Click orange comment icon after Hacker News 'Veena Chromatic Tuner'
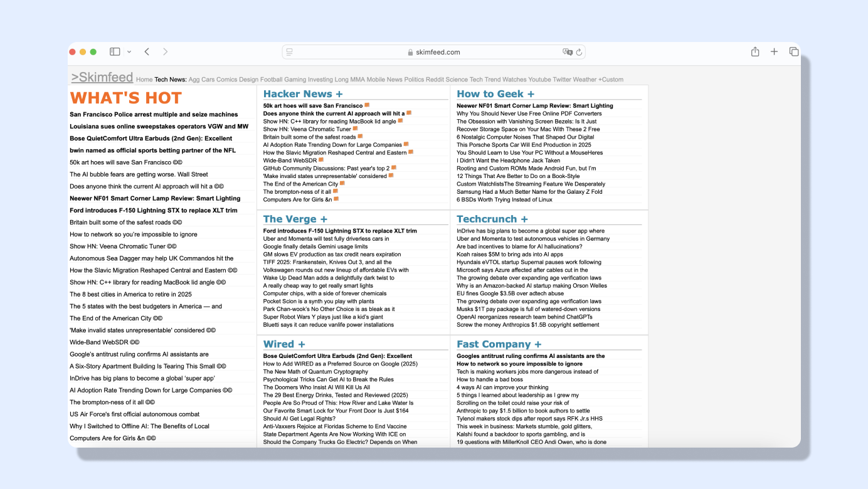868x489 pixels. pyautogui.click(x=356, y=129)
